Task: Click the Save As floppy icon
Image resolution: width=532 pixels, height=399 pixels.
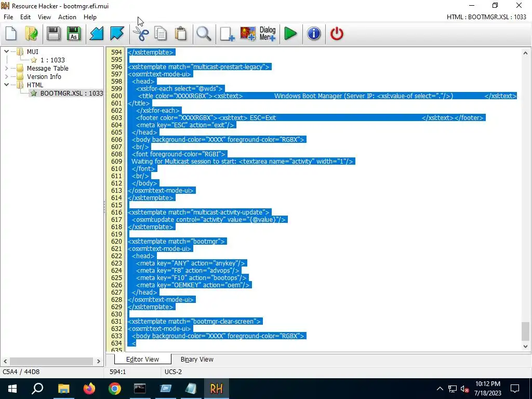Action: 74,34
